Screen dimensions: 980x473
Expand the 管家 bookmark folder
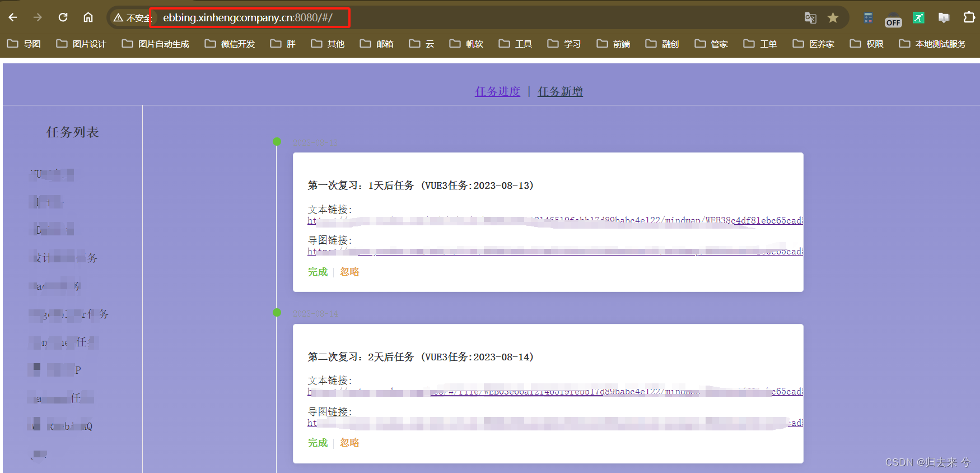711,44
